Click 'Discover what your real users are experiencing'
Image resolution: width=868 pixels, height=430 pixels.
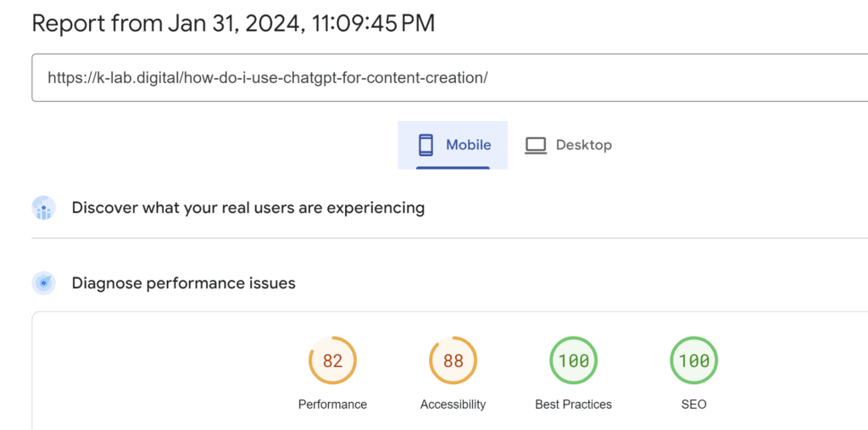248,208
